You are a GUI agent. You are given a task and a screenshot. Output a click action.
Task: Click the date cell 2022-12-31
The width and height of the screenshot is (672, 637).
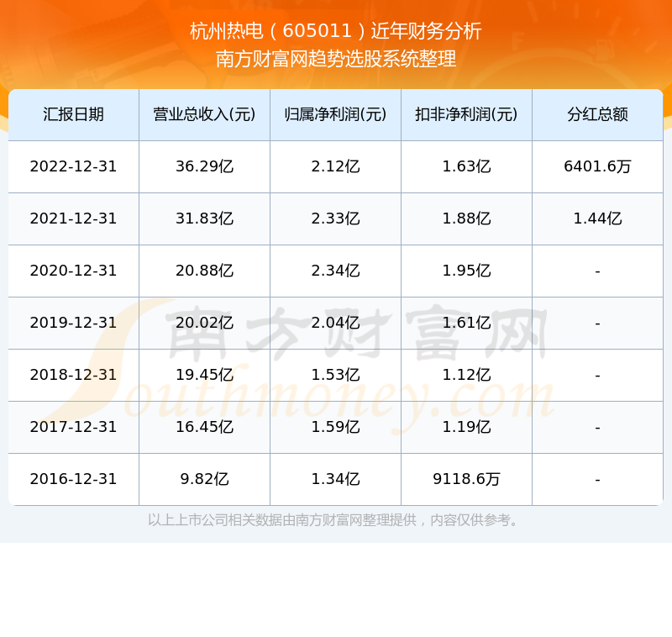[73, 166]
